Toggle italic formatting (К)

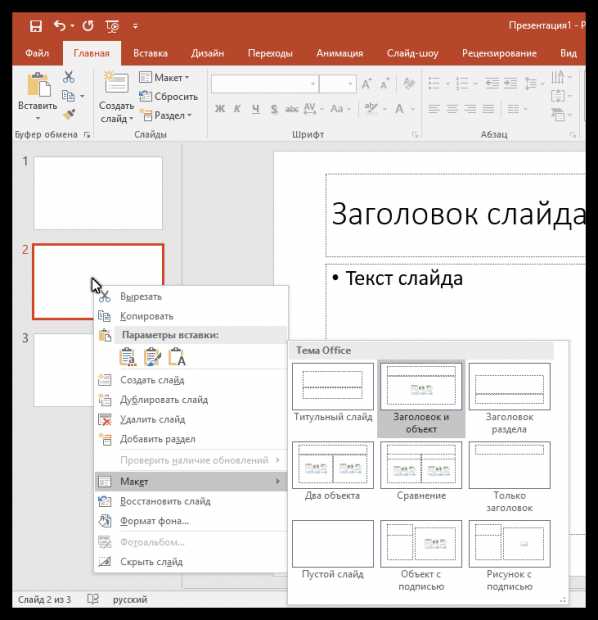point(237,108)
